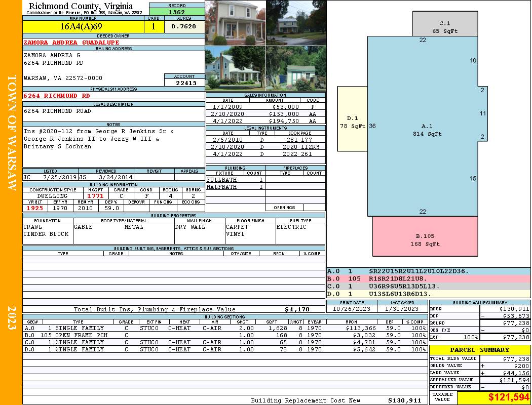Select year built 1925
Image resolution: width=532 pixels, height=405 pixels.
click(35, 208)
